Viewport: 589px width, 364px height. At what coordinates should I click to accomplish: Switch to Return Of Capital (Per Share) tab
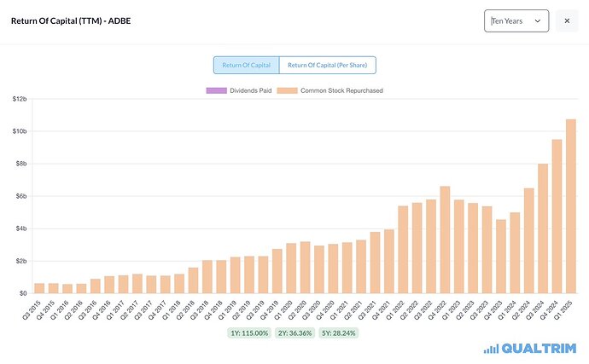pos(328,66)
